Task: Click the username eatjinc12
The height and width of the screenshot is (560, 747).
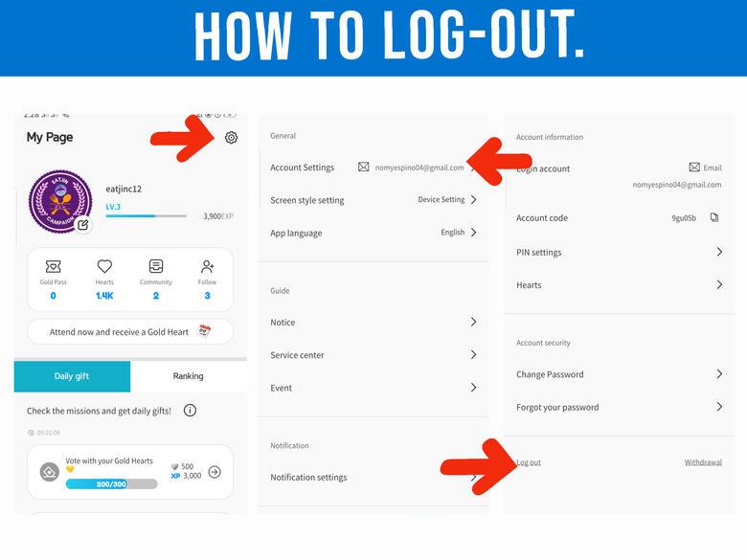Action: [124, 189]
